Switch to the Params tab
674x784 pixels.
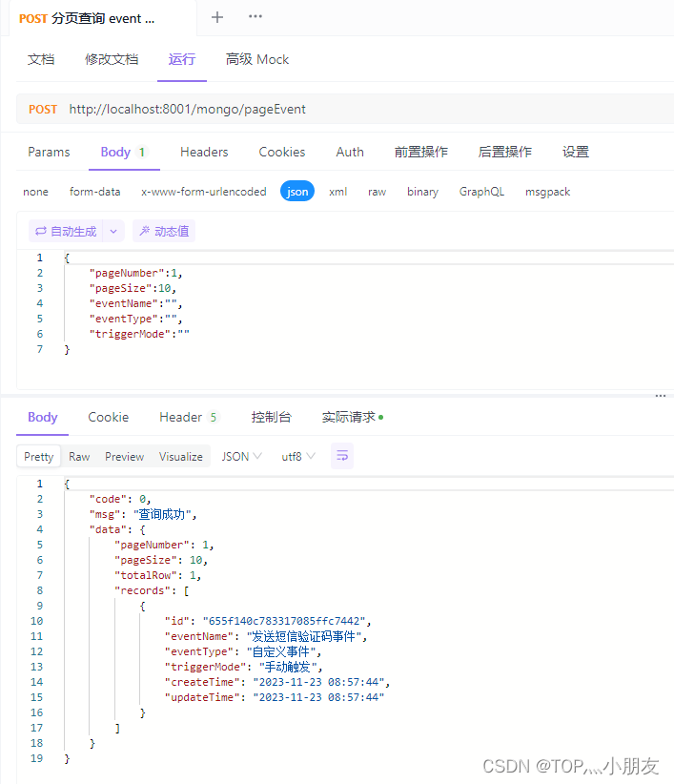pyautogui.click(x=49, y=152)
